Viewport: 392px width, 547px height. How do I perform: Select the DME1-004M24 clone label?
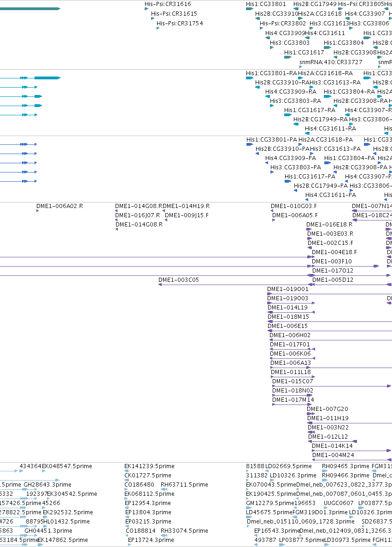[x=333, y=455]
